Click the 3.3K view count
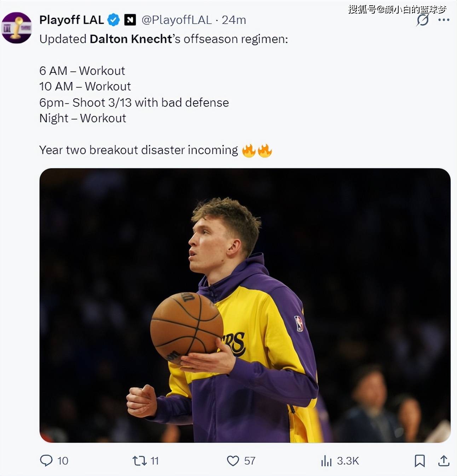 [348, 460]
